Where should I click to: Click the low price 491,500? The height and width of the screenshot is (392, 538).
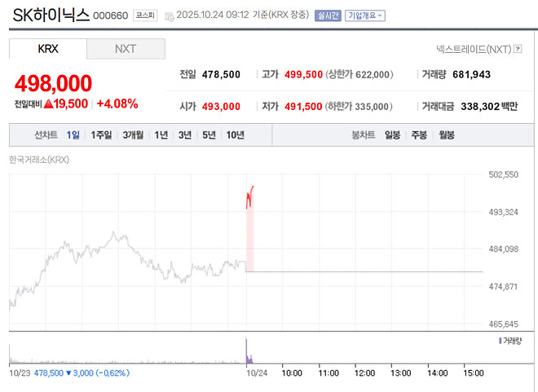tap(303, 107)
